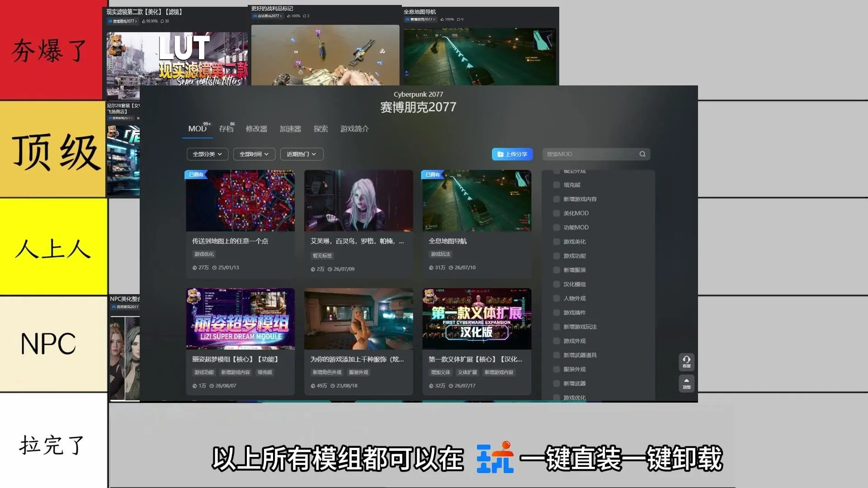
Task: Click the search magnifier icon in MOD search
Action: (642, 154)
